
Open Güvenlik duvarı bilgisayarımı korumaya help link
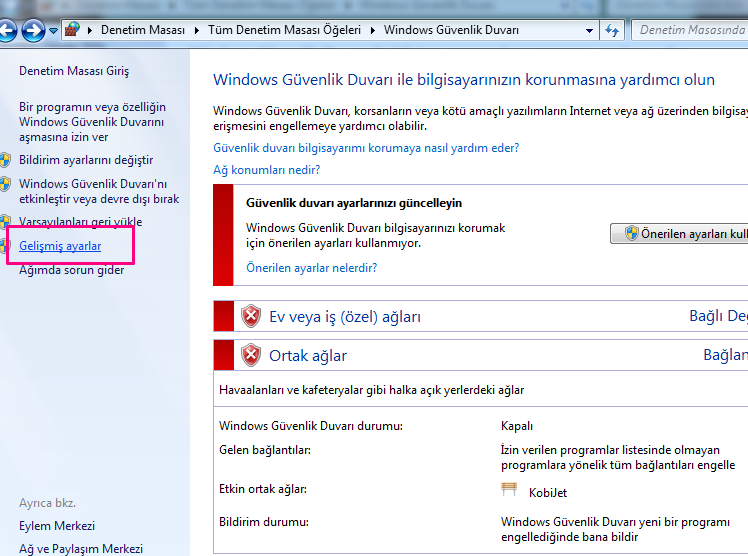point(366,148)
